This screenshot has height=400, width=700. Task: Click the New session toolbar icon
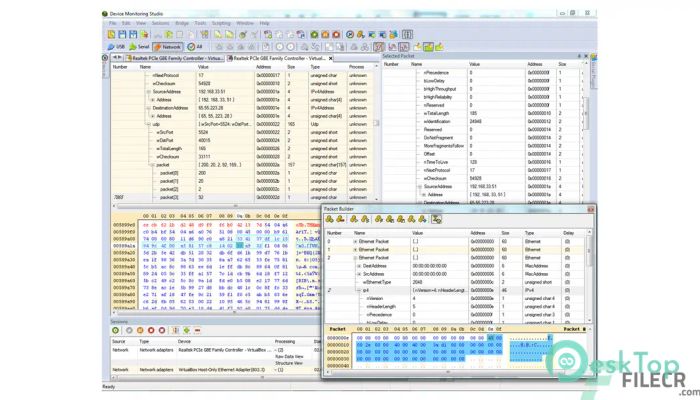pyautogui.click(x=112, y=34)
